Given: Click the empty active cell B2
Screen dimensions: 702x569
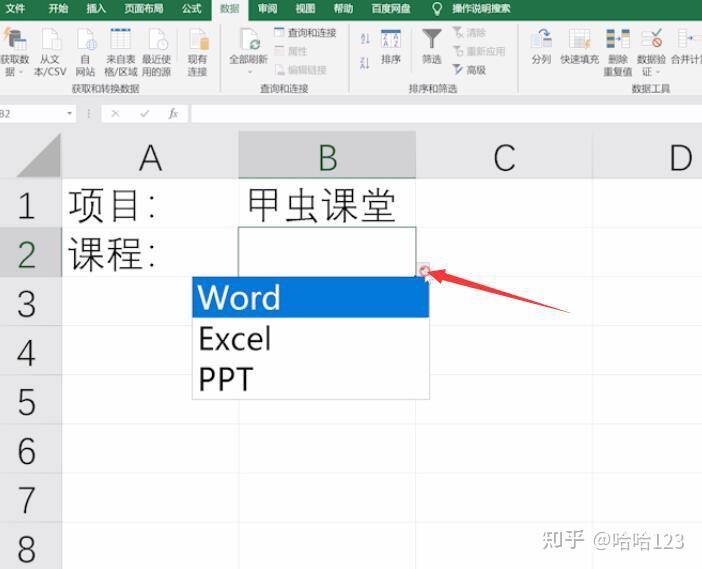Looking at the screenshot, I should tap(327, 252).
